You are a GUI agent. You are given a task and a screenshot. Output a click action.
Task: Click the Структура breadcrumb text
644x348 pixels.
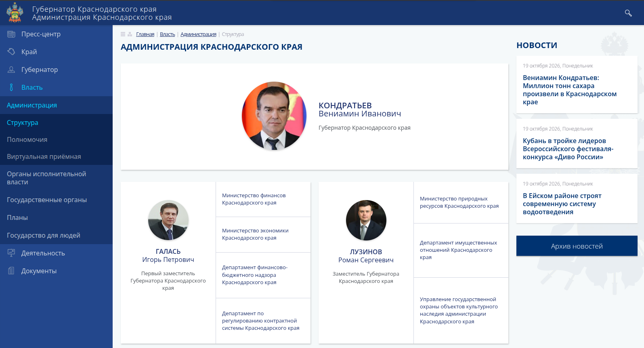point(233,34)
